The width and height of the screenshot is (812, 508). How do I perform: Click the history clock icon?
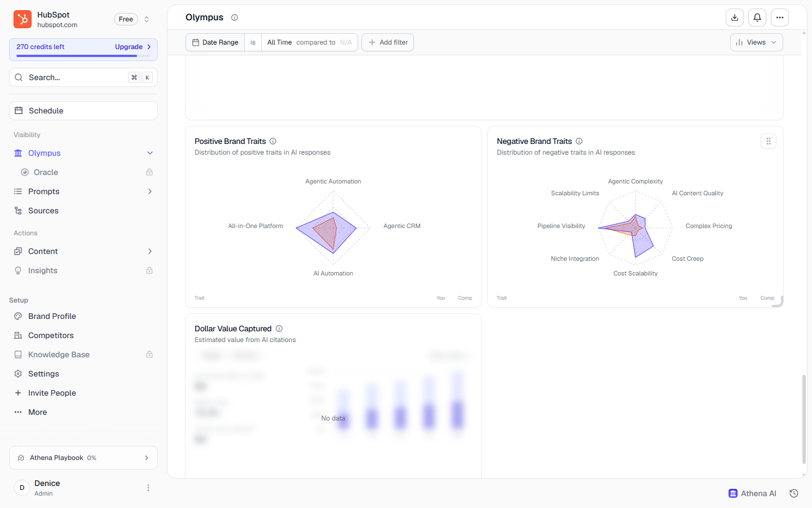tap(794, 493)
